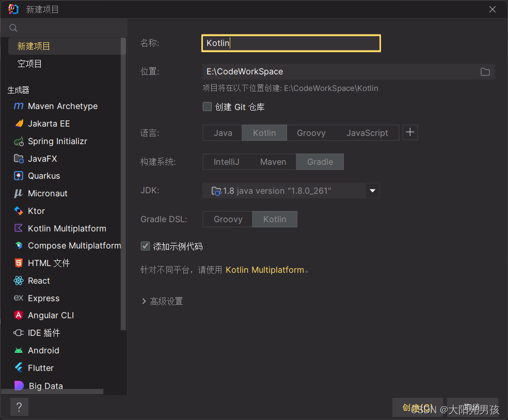Click the search magnifier icon
The height and width of the screenshot is (420, 508).
(13, 28)
